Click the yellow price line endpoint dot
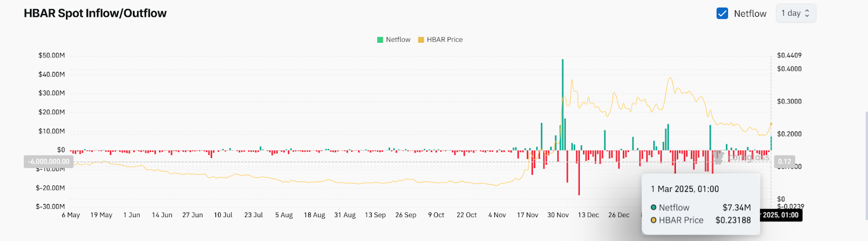 coord(771,124)
